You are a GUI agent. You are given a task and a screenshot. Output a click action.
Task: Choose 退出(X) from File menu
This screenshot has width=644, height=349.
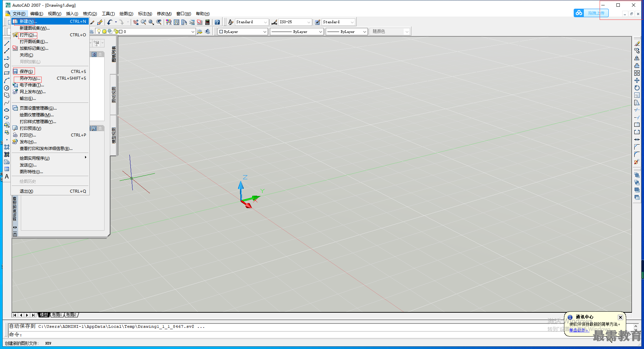[50, 191]
